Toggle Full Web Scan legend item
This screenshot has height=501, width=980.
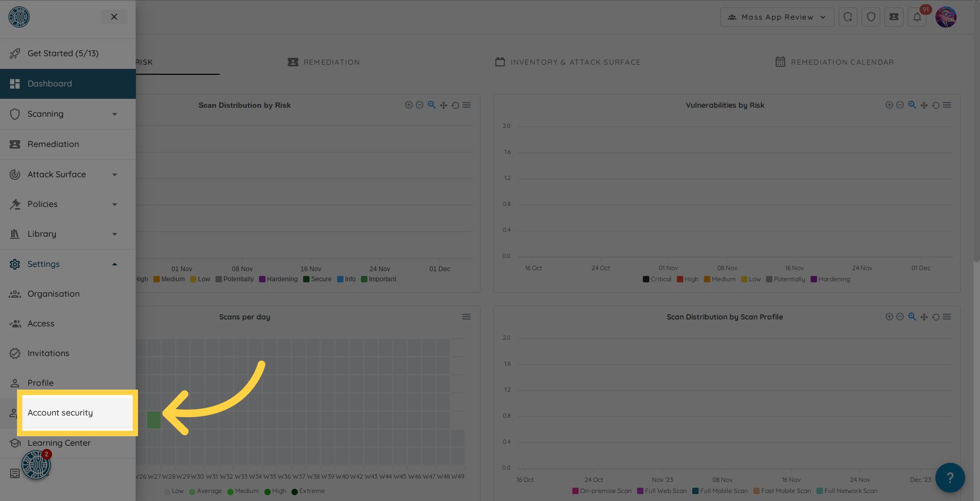[662, 491]
